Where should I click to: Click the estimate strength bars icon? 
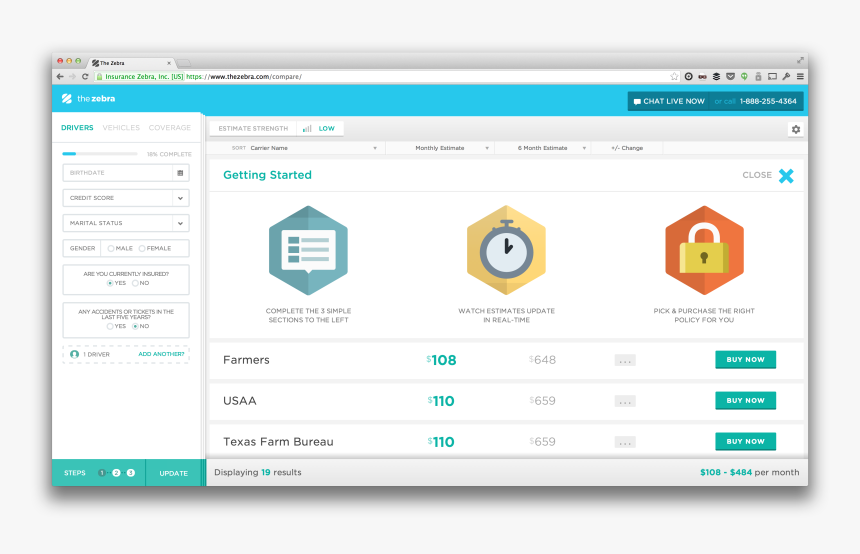pos(307,128)
